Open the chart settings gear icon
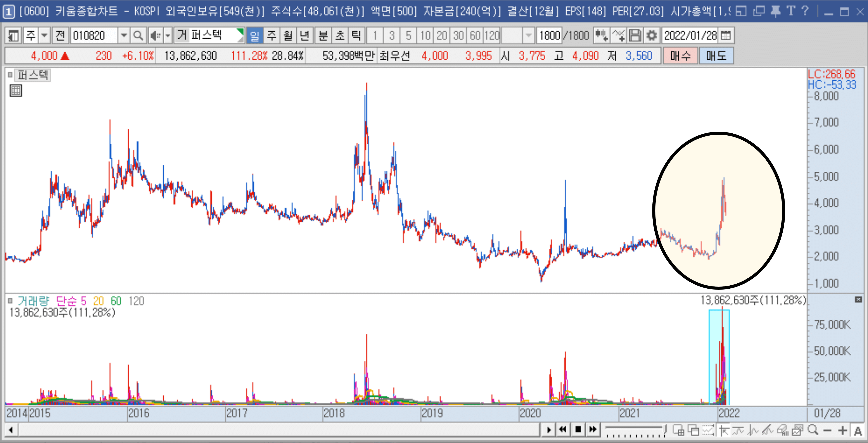The image size is (868, 443). coord(652,35)
